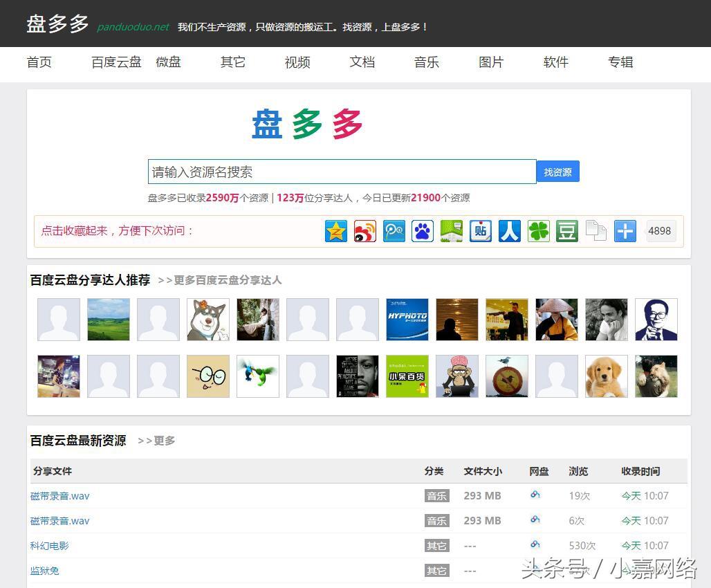Open man in shop photo avatar
Viewport: 711px width, 588px height.
pos(507,320)
